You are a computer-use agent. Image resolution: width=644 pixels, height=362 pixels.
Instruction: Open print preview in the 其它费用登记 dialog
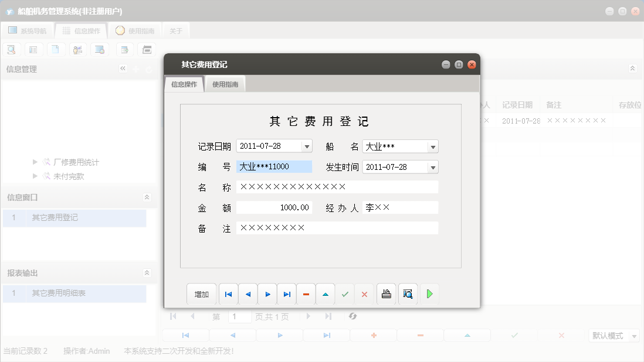tap(408, 293)
